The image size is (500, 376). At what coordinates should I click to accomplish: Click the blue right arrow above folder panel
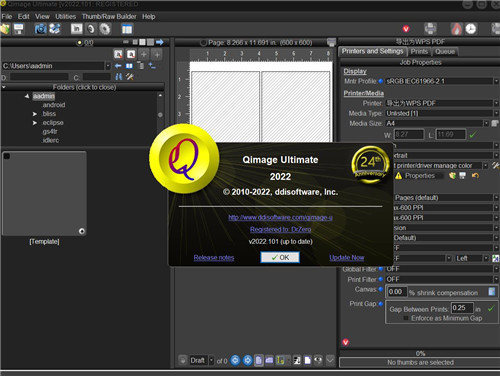click(160, 42)
